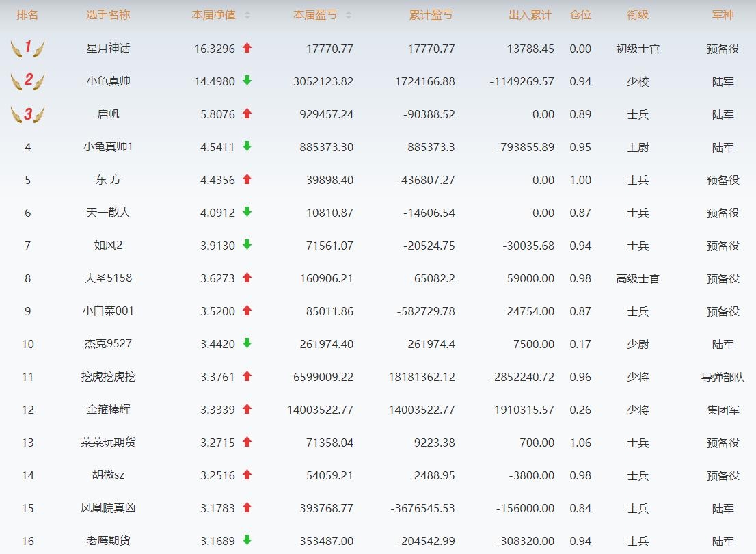
Task: Open player 东 方
Action: pos(108,179)
